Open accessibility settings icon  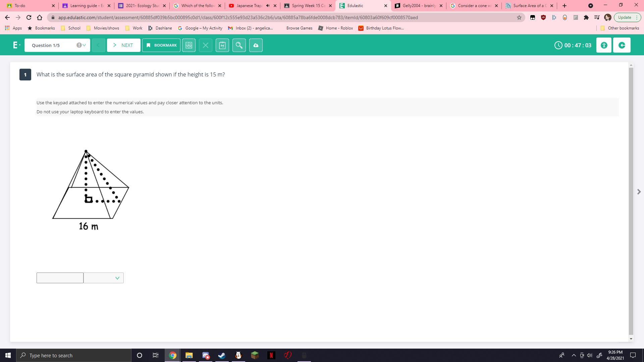pos(604,45)
